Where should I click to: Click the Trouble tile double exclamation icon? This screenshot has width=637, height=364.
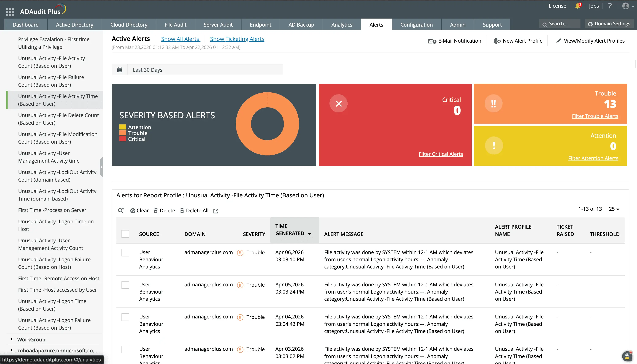click(494, 103)
